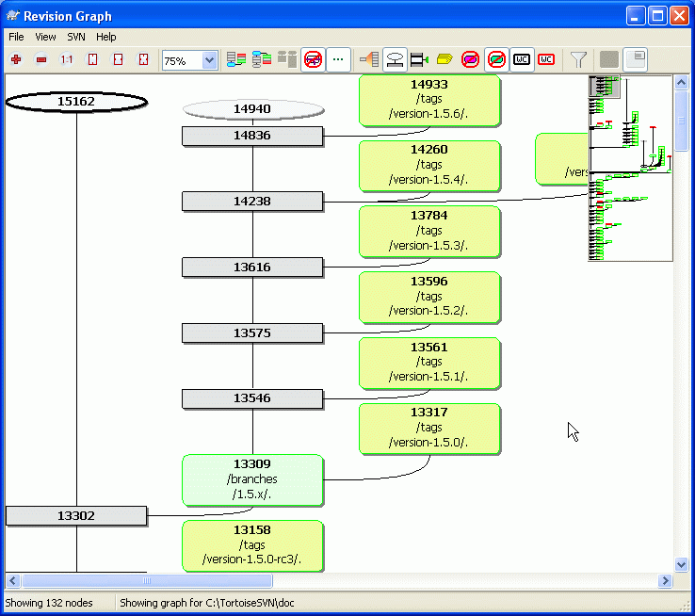Open the 75% zoom dropdown
The width and height of the screenshot is (695, 616).
point(209,60)
